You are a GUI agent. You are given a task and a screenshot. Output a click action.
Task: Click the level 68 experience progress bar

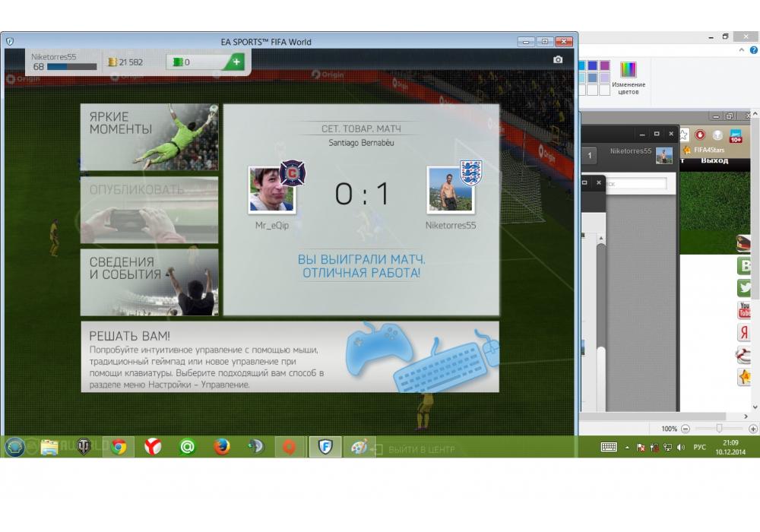pyautogui.click(x=71, y=67)
